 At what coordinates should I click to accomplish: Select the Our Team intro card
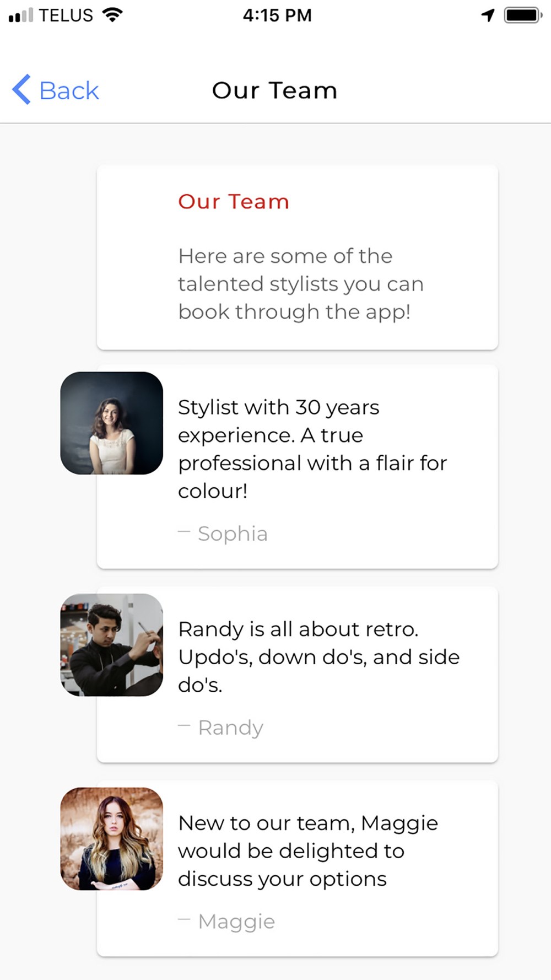(298, 257)
